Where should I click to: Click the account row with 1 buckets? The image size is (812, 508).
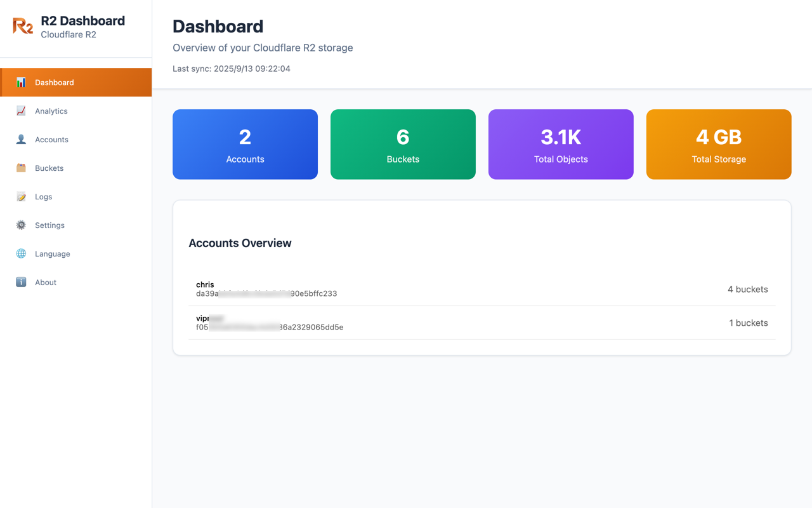click(481, 323)
